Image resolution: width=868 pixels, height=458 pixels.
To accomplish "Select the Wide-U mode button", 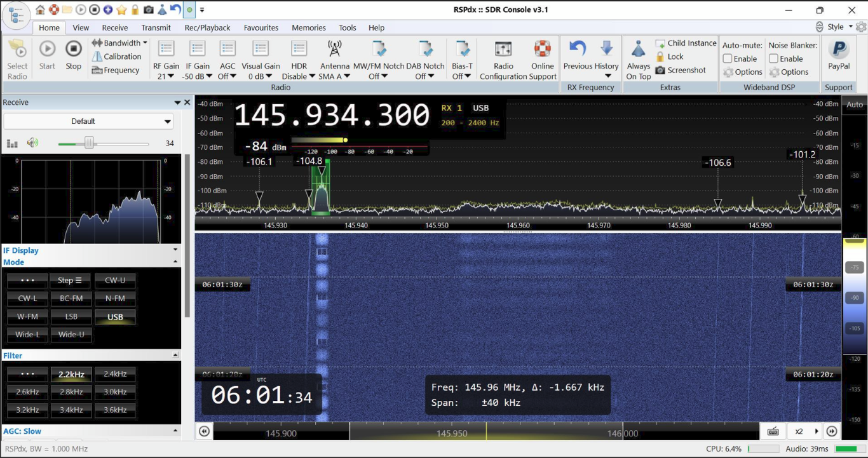I will [71, 334].
